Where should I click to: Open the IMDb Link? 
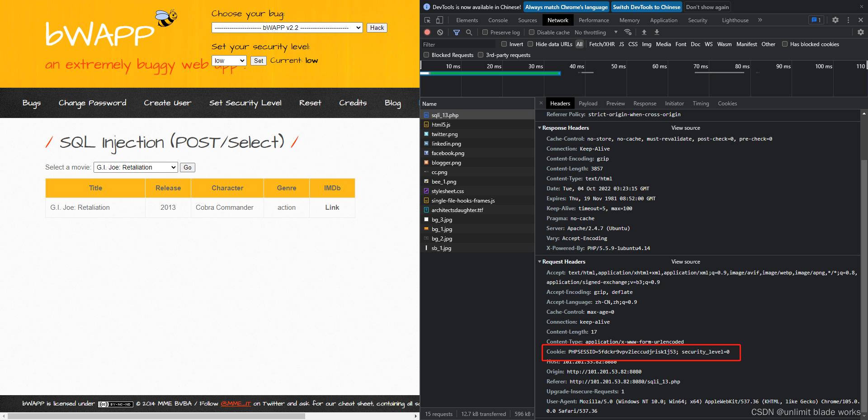pyautogui.click(x=332, y=207)
